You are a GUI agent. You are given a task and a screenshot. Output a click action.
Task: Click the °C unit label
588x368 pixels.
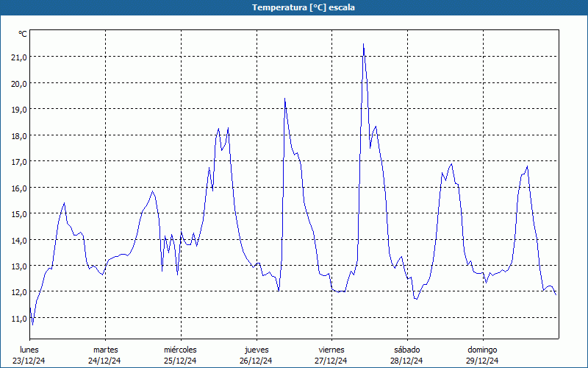click(x=23, y=34)
